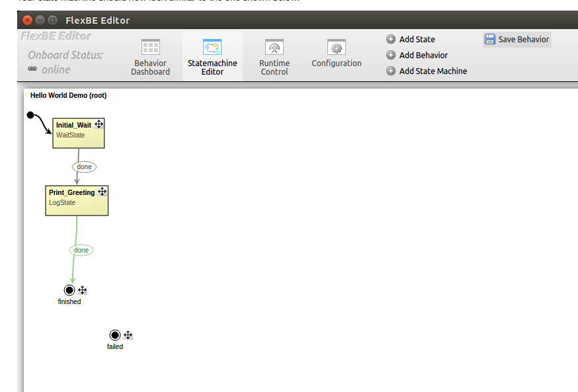This screenshot has height=392, width=578.
Task: Switch to Statemachine Editor tab
Action: 212,56
